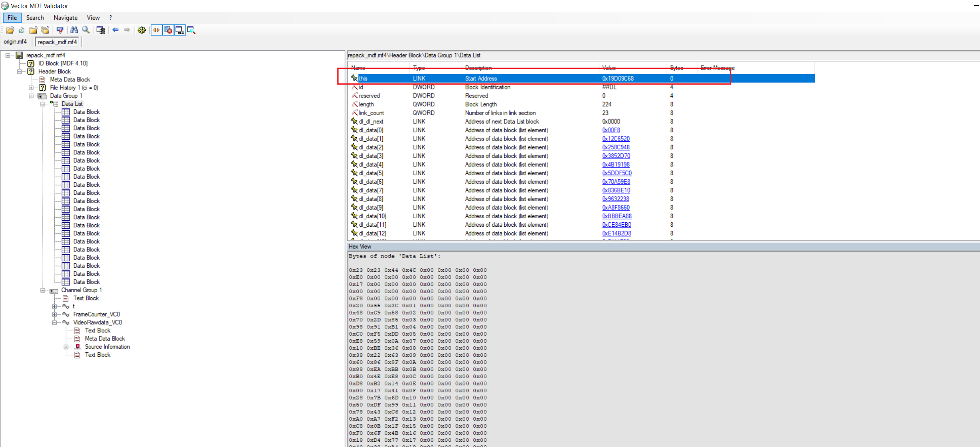Open a file using the open folder icon
This screenshot has width=980, height=447.
11,30
